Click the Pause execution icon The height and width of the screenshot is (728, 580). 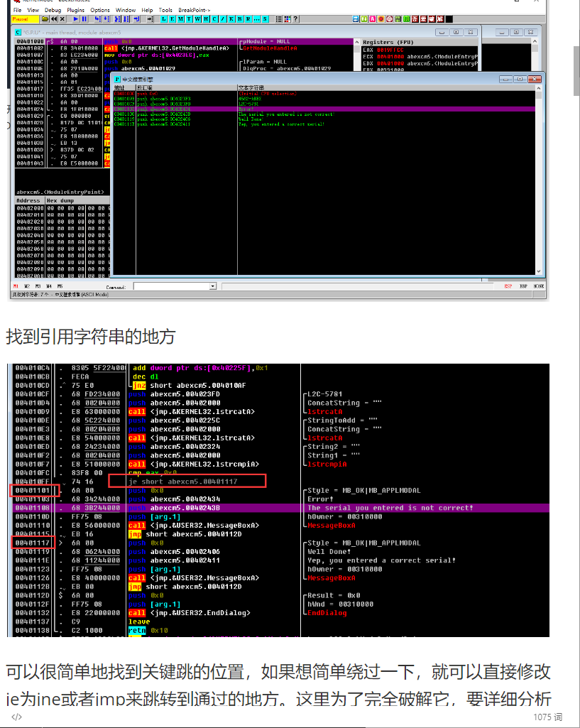(84, 18)
